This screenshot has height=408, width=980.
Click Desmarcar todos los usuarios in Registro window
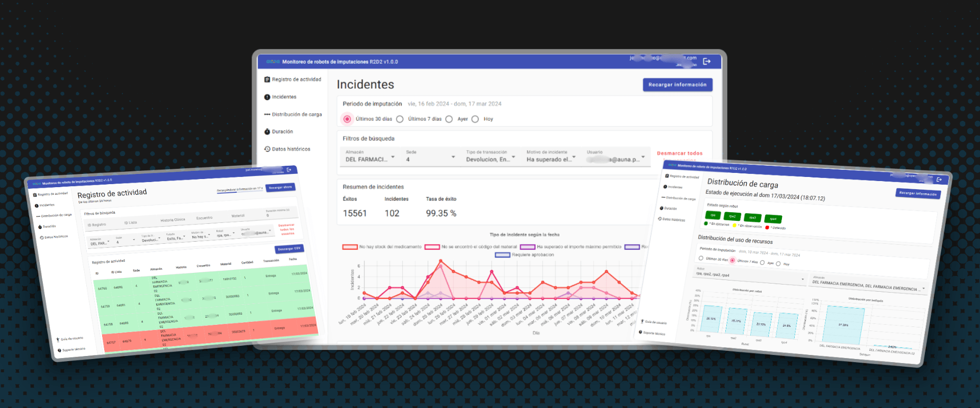[286, 229]
